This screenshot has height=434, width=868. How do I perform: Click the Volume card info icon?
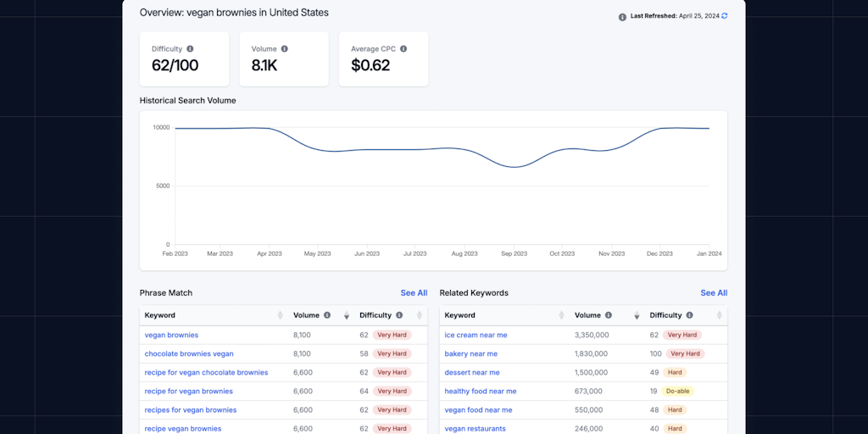[x=284, y=49]
